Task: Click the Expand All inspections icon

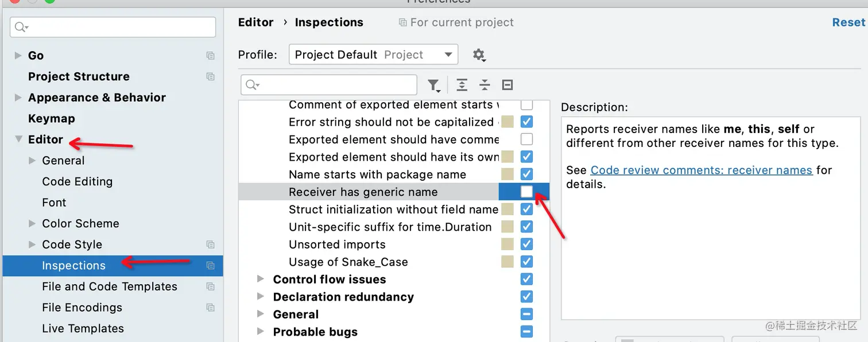Action: point(462,85)
